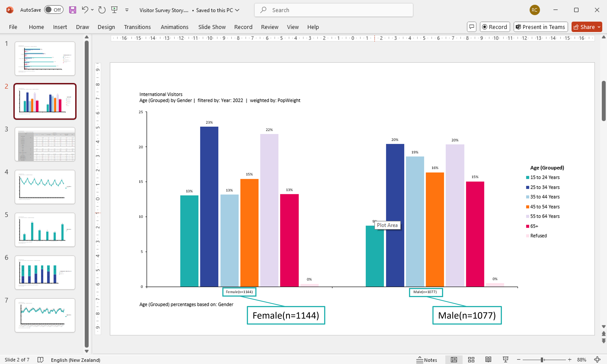
Task: Click the zoom out minus button
Action: tap(519, 360)
